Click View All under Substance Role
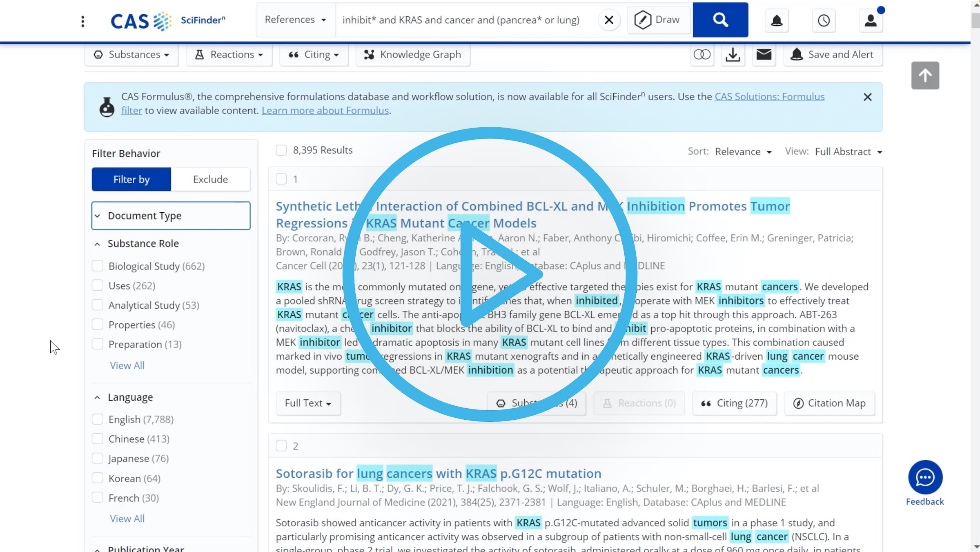This screenshot has width=980, height=552. (126, 365)
